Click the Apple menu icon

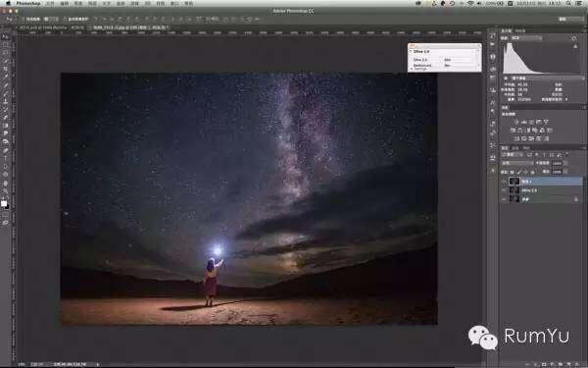click(8, 3)
